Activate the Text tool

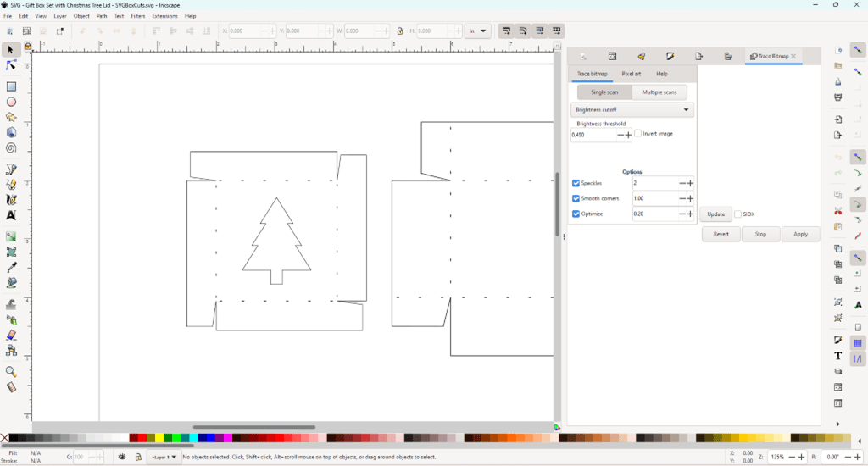(11, 215)
